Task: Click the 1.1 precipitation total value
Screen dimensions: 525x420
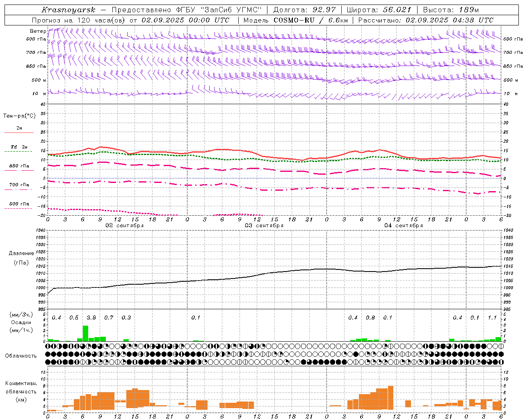Action: pyautogui.click(x=492, y=318)
